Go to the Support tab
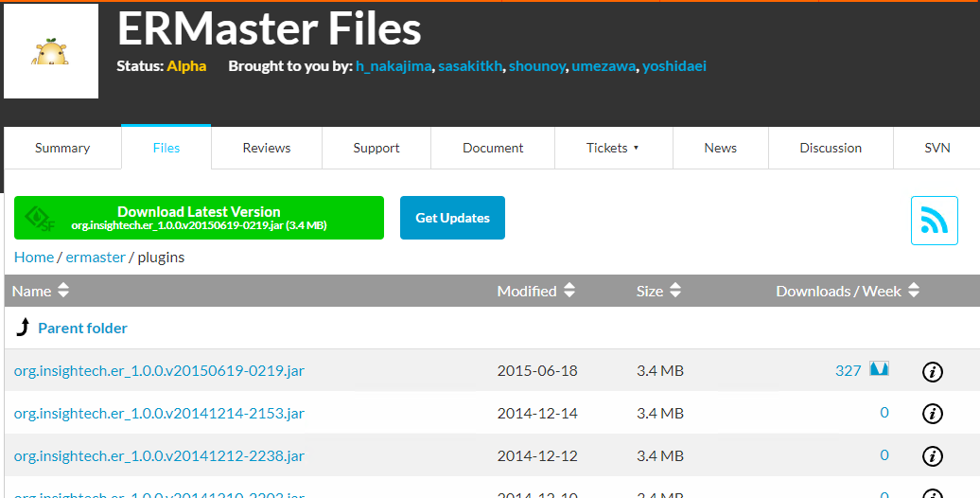The width and height of the screenshot is (980, 498). coord(376,148)
